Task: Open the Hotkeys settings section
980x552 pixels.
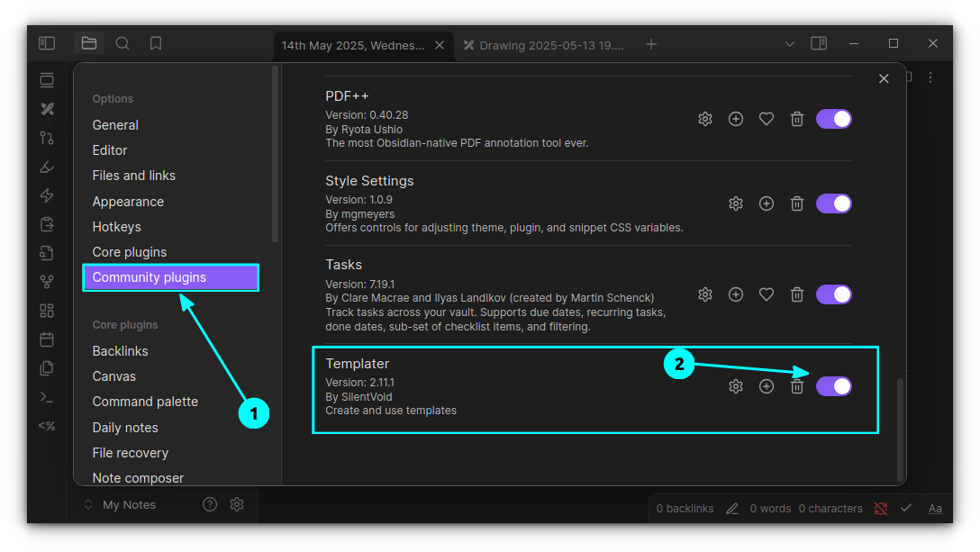Action: pyautogui.click(x=116, y=227)
